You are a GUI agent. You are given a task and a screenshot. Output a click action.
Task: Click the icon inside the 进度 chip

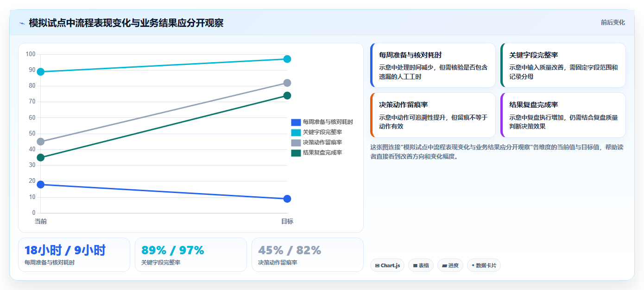[x=444, y=266]
